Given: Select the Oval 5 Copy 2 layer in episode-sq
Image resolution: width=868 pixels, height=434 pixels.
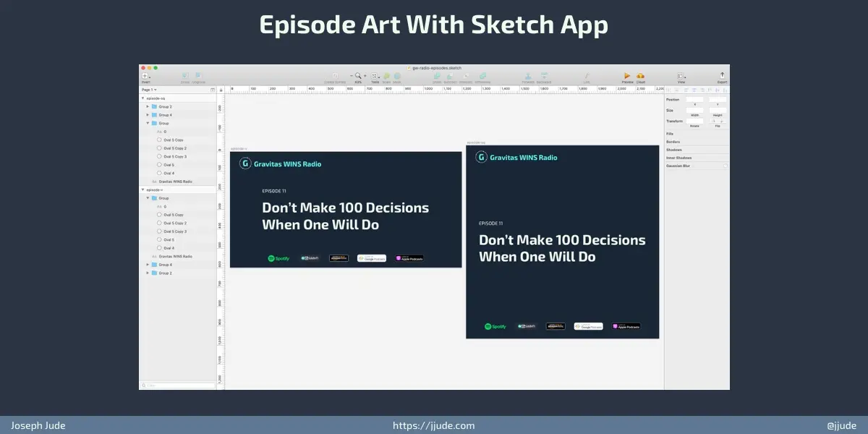Looking at the screenshot, I should pyautogui.click(x=174, y=148).
